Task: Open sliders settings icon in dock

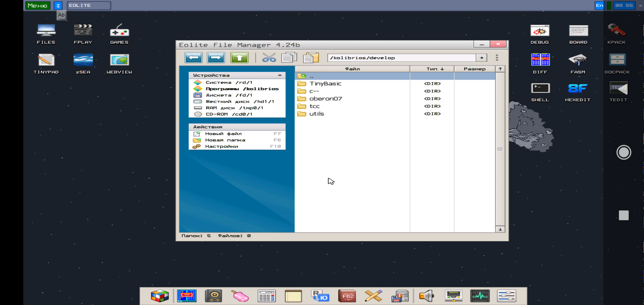Action: [507, 296]
